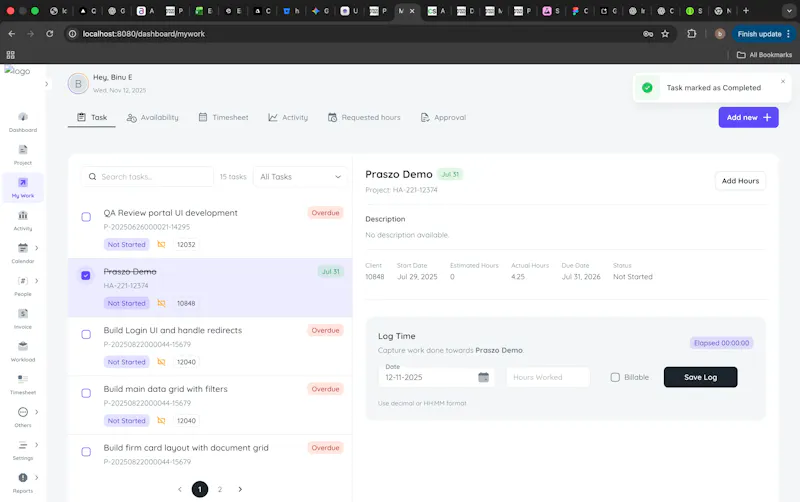Go to previous page of tasks
800x502 pixels.
coord(180,489)
